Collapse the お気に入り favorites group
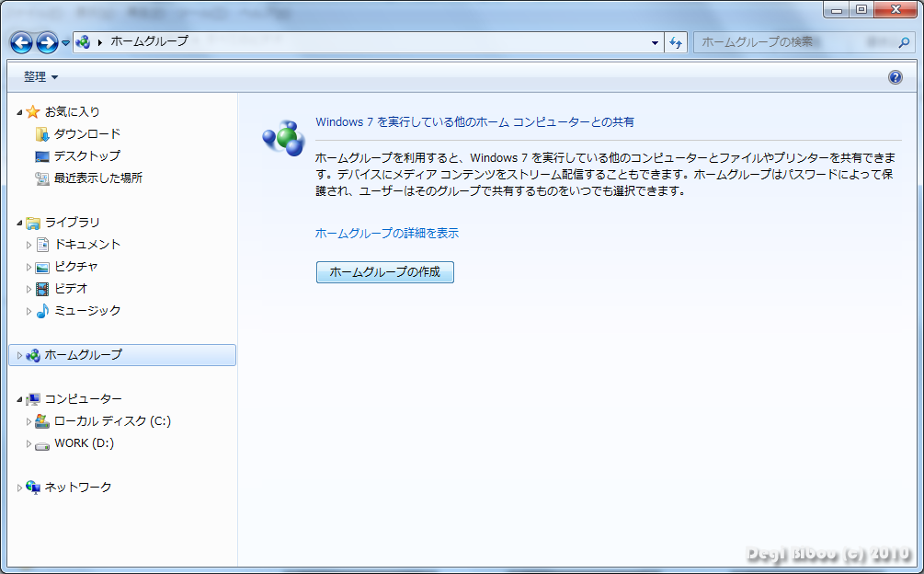The image size is (924, 574). 19,112
